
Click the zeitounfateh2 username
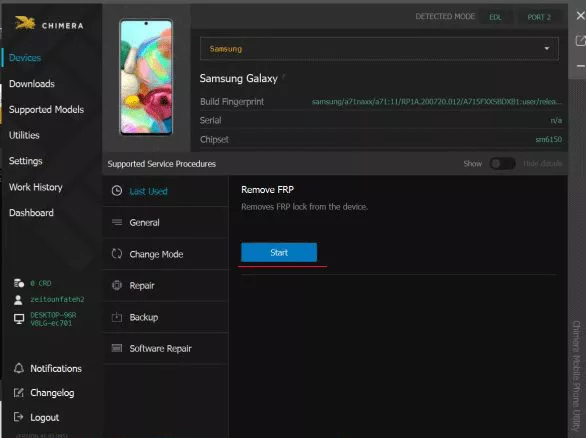(57, 299)
